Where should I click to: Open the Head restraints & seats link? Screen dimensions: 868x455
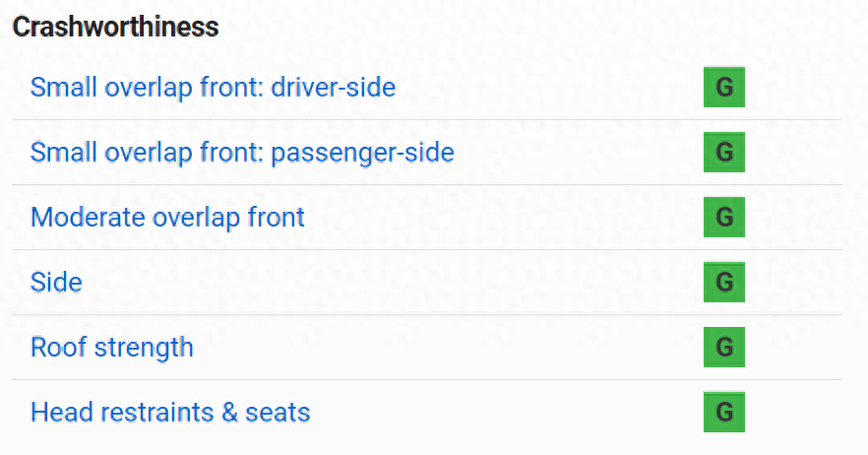(x=170, y=412)
